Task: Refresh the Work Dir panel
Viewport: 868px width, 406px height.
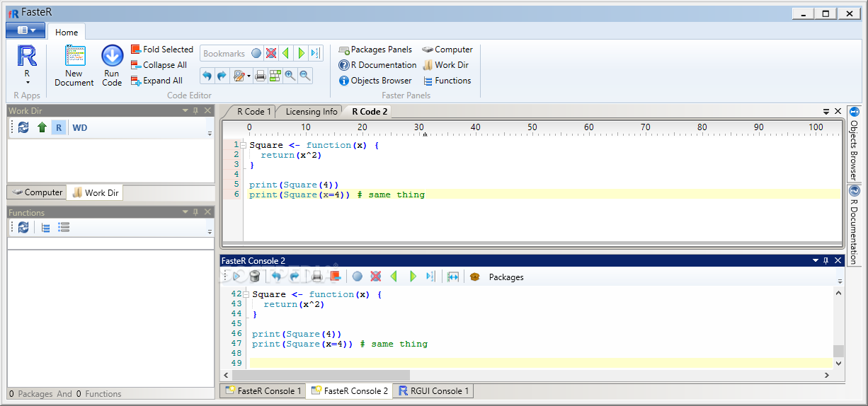Action: click(23, 128)
